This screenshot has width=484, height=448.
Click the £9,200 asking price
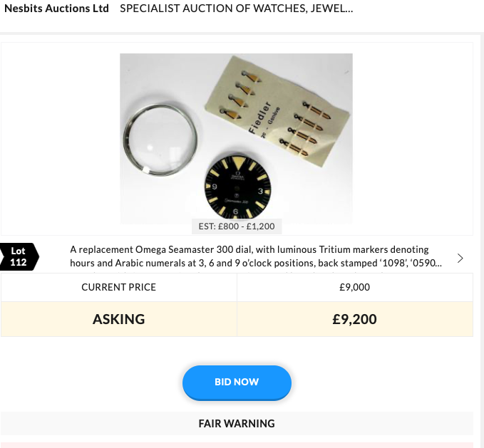click(355, 319)
